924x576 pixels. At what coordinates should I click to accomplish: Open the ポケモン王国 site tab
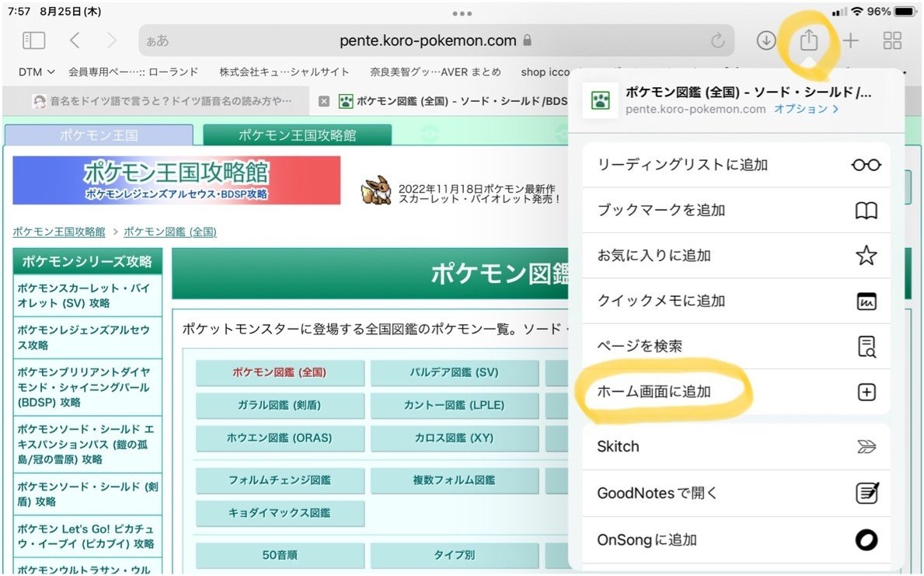(x=99, y=135)
